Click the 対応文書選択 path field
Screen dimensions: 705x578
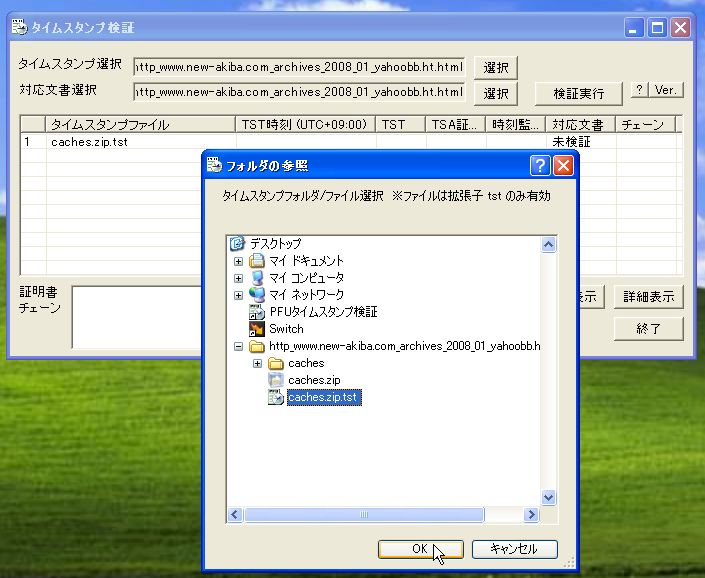(x=299, y=92)
